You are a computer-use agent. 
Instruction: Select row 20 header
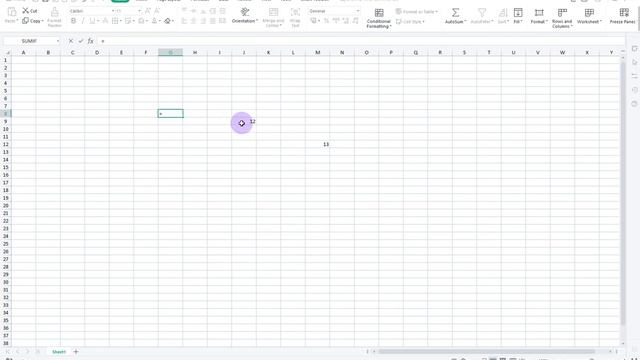[6, 205]
